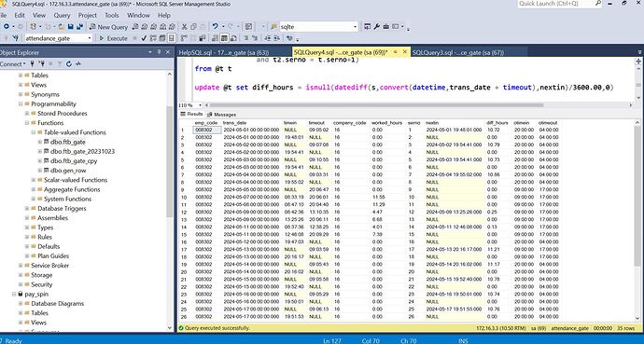
Task: Click the Copy icon in the toolbar
Action: pos(193,27)
